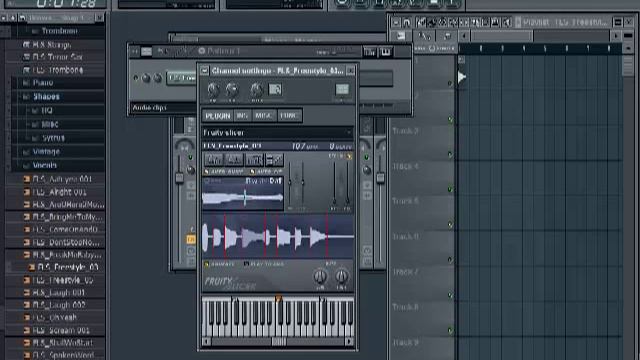640x360 pixels.
Task: Expand the Vintage folder in browser
Action: coord(46,152)
